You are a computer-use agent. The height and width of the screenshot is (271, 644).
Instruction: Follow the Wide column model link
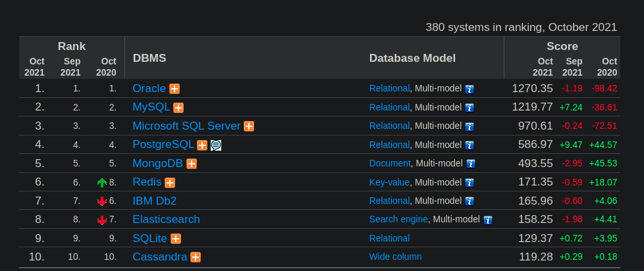(x=396, y=257)
